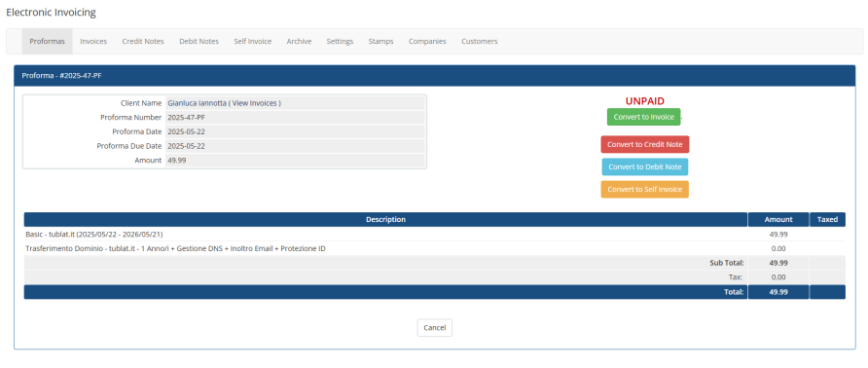Go to the Companies tab
The height and width of the screenshot is (368, 868).
(x=427, y=42)
